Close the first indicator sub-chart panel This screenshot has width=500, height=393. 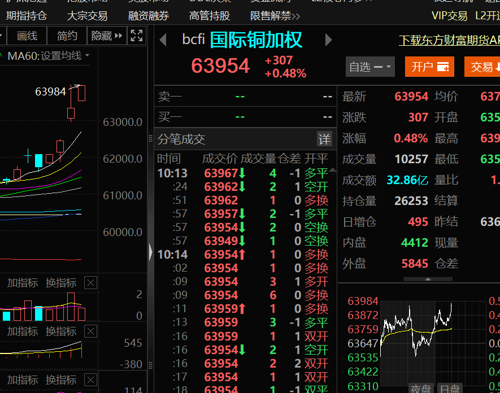[91, 283]
